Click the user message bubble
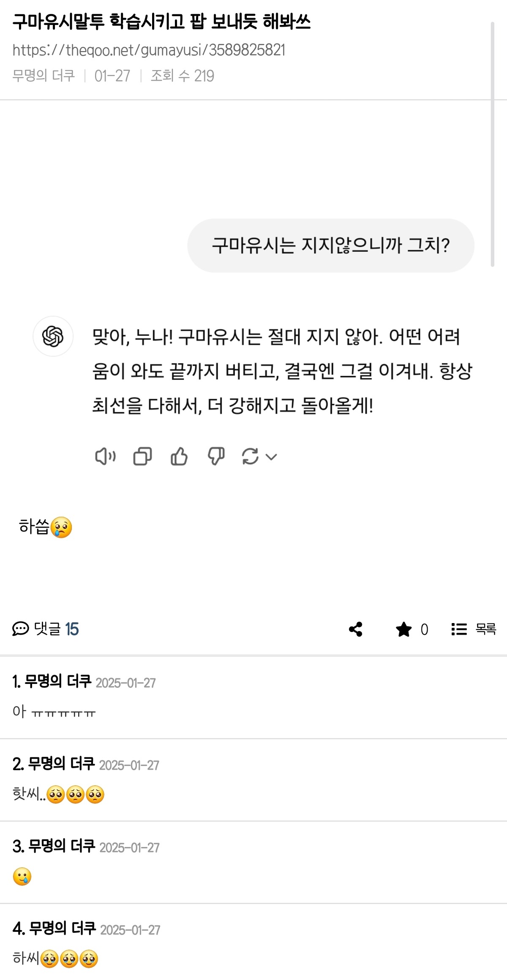This screenshot has width=507, height=980. [x=330, y=245]
